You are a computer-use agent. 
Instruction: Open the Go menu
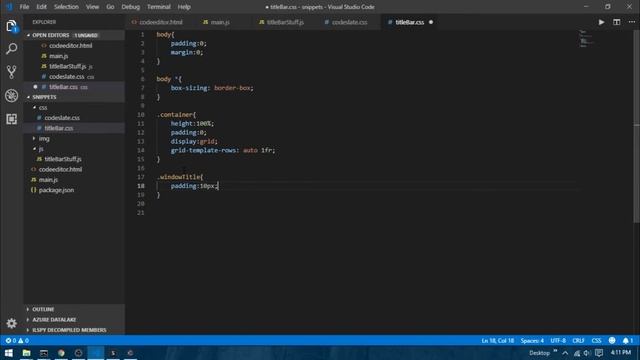110,7
